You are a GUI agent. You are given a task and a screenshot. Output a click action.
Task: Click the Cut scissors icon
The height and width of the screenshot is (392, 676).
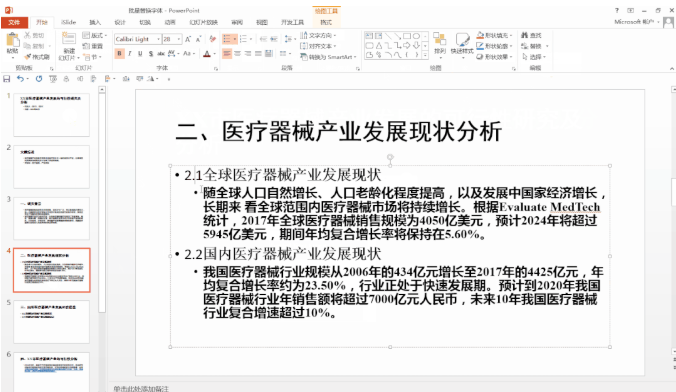pos(28,35)
